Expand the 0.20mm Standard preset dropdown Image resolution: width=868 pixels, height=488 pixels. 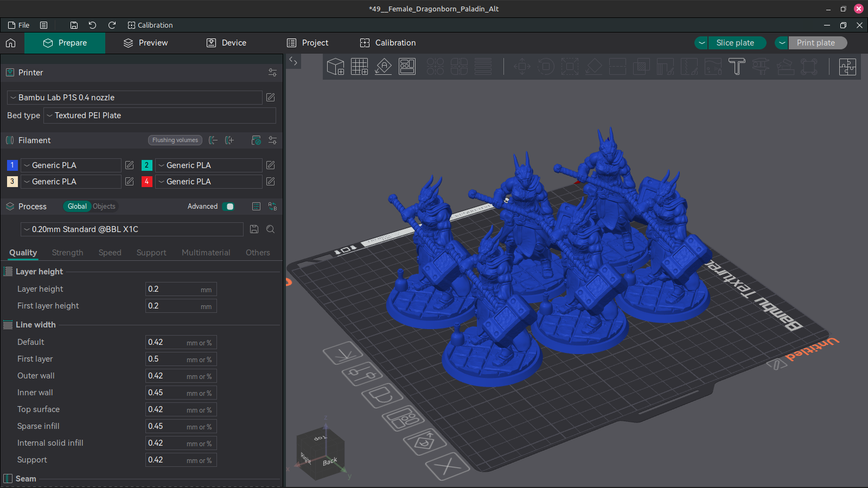coord(132,229)
